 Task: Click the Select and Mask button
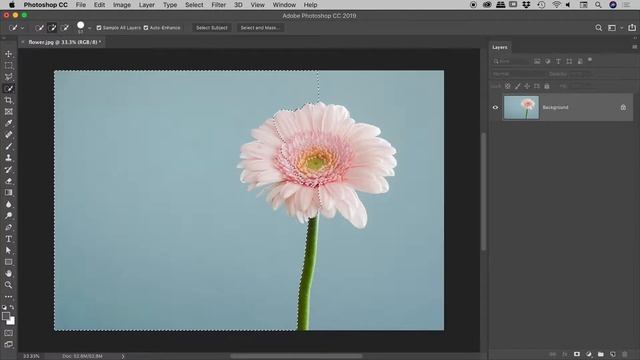[x=260, y=28]
